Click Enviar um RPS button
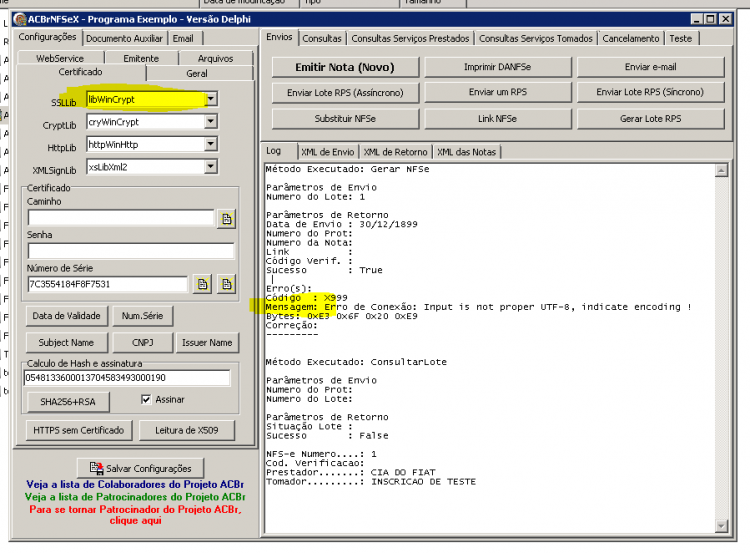 point(497,93)
